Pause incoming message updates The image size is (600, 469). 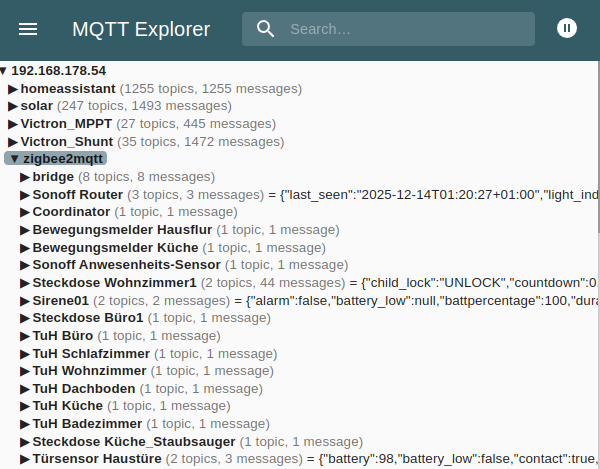pos(567,28)
